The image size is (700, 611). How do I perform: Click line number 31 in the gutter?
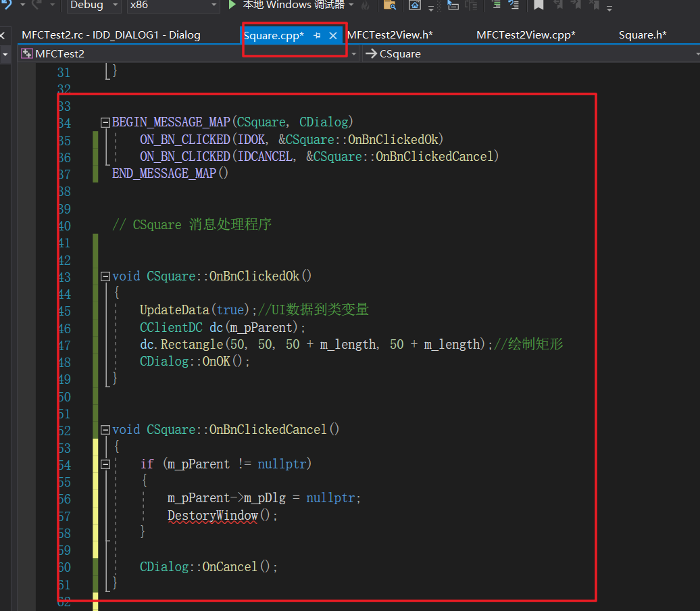[x=64, y=73]
